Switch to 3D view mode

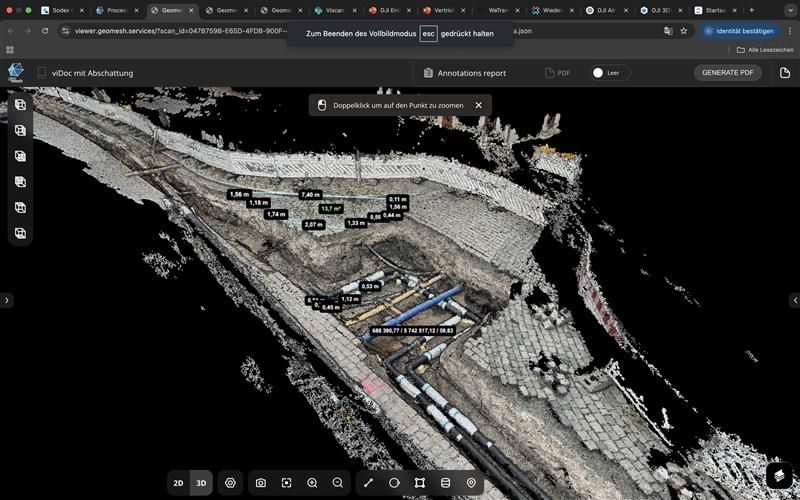201,483
